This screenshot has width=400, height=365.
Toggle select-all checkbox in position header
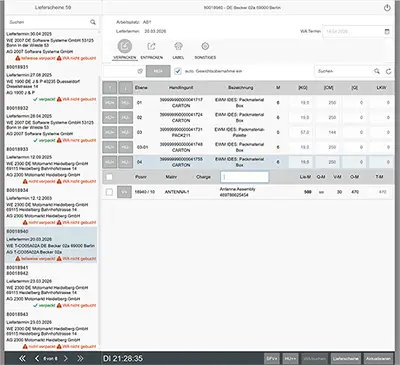[x=109, y=177]
